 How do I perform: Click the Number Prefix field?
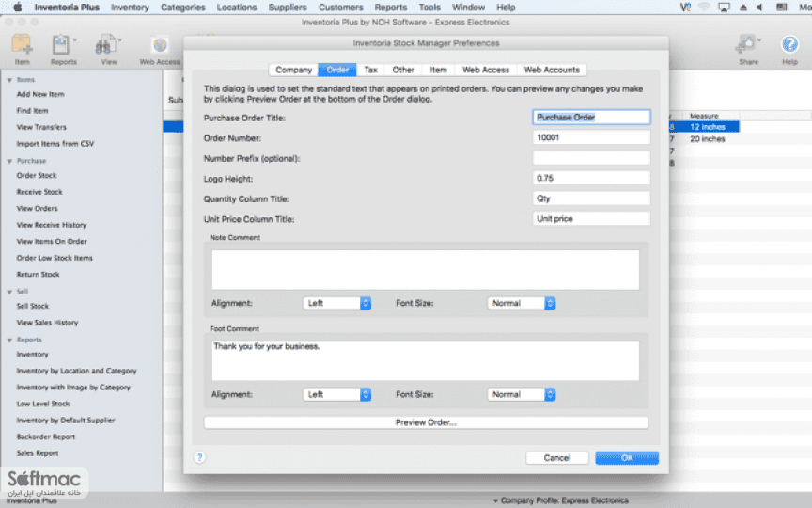[591, 158]
